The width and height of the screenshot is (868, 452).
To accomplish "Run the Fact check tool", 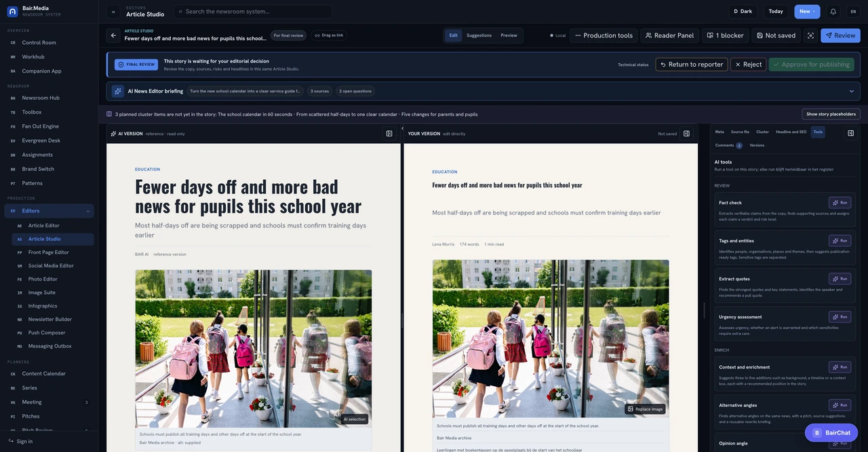I will [840, 202].
